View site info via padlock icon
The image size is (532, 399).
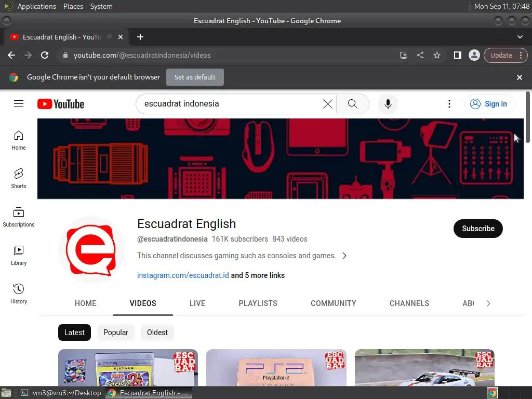(x=65, y=55)
